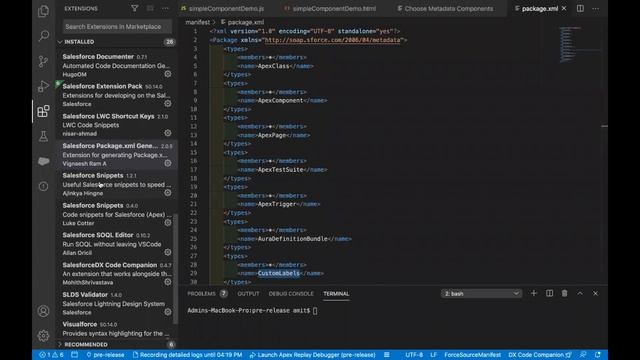Click the CustomLabels name in editor

point(279,273)
